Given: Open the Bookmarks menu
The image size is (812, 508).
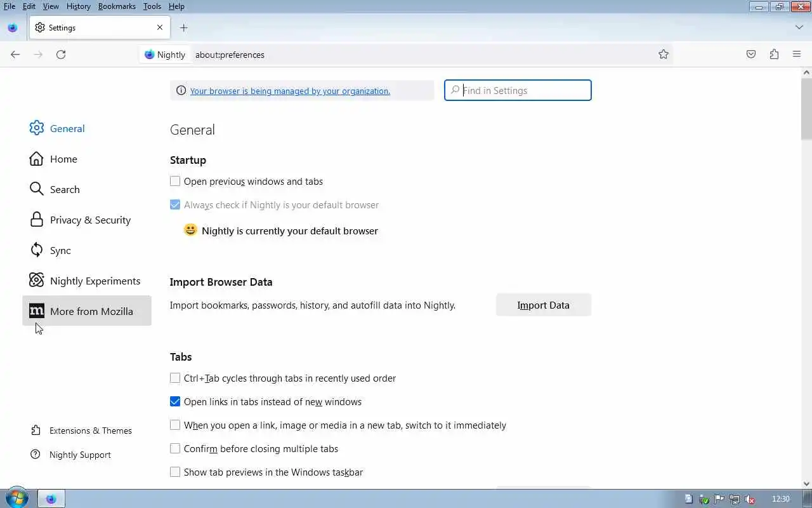Looking at the screenshot, I should pyautogui.click(x=117, y=6).
